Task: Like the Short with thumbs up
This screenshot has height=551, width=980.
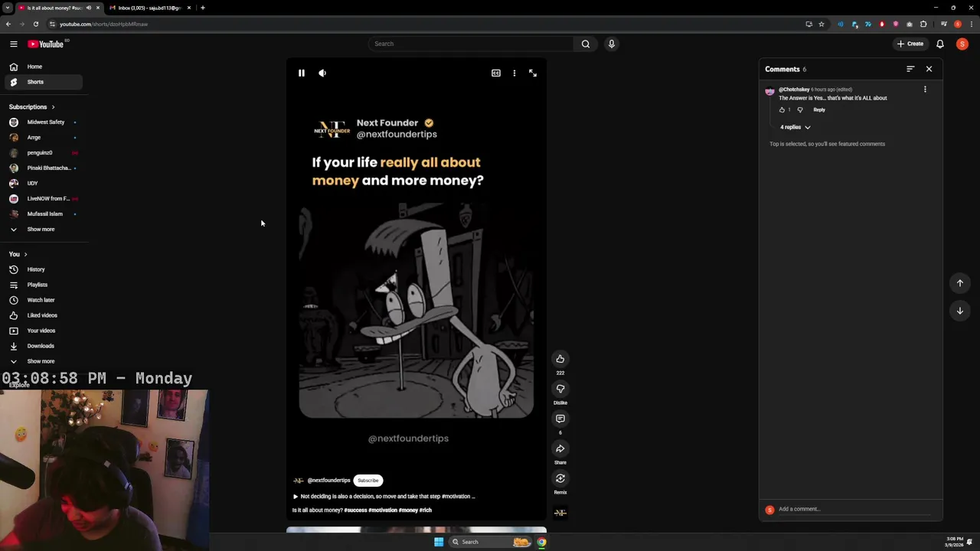Action: coord(560,359)
